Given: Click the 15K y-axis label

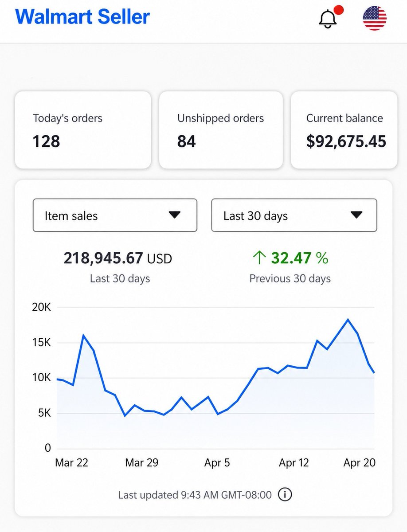Looking at the screenshot, I should pyautogui.click(x=42, y=343).
